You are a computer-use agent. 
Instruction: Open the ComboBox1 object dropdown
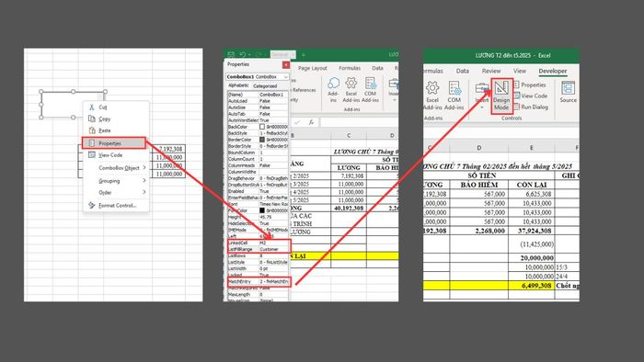pyautogui.click(x=285, y=77)
